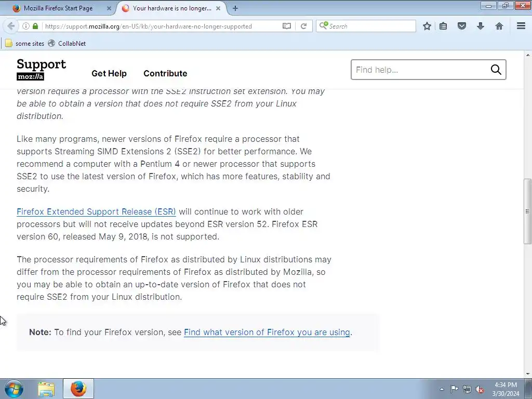Screen dimensions: 532x399
Task: Click the Firefox taskbar button
Action: 78,389
